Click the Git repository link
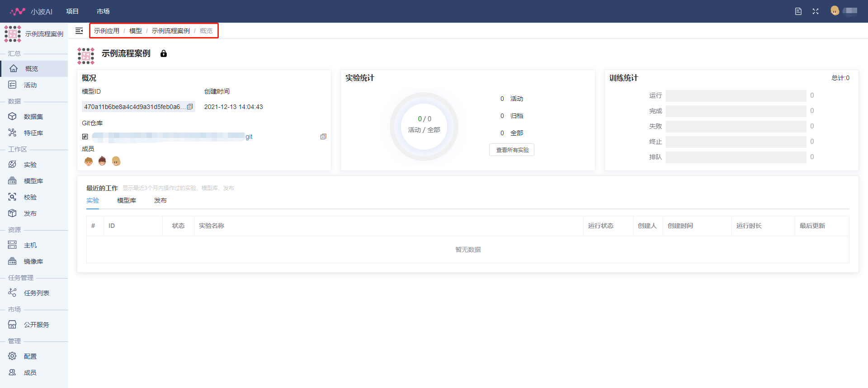Image resolution: width=868 pixels, height=388 pixels. click(172, 137)
